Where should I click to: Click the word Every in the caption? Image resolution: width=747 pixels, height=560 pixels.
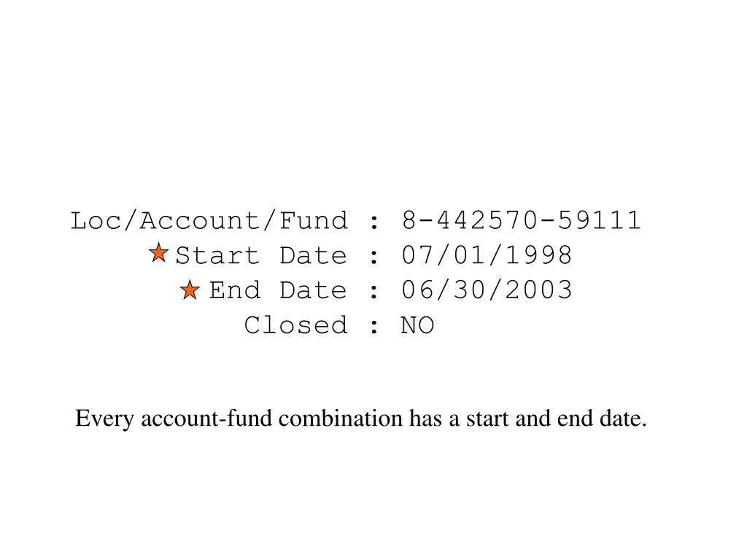[104, 419]
